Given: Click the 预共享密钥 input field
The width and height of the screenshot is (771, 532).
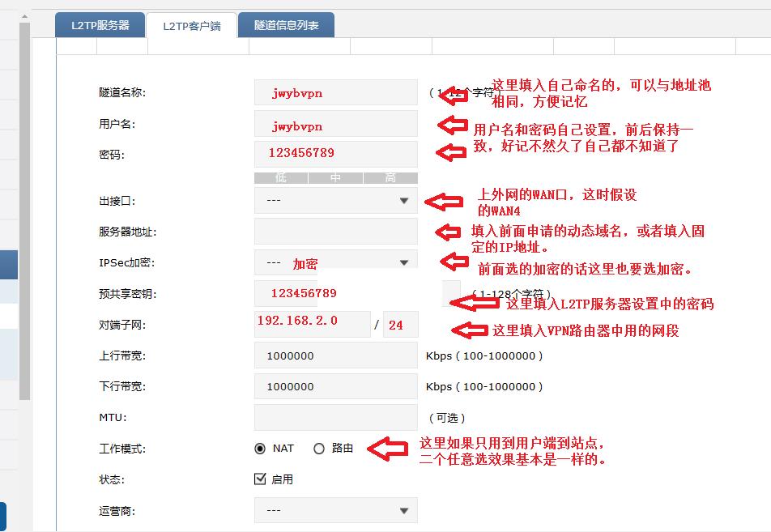Looking at the screenshot, I should (335, 293).
